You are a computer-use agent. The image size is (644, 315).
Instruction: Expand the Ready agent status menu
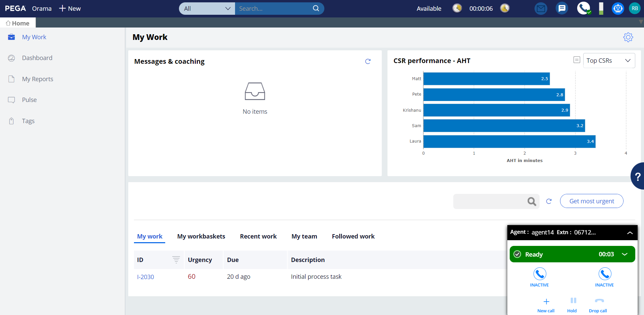625,254
